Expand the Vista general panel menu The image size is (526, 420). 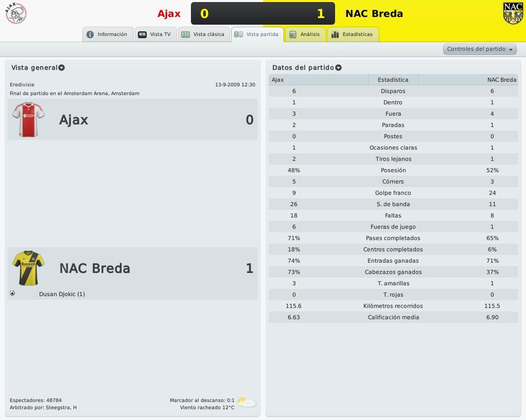pos(61,68)
